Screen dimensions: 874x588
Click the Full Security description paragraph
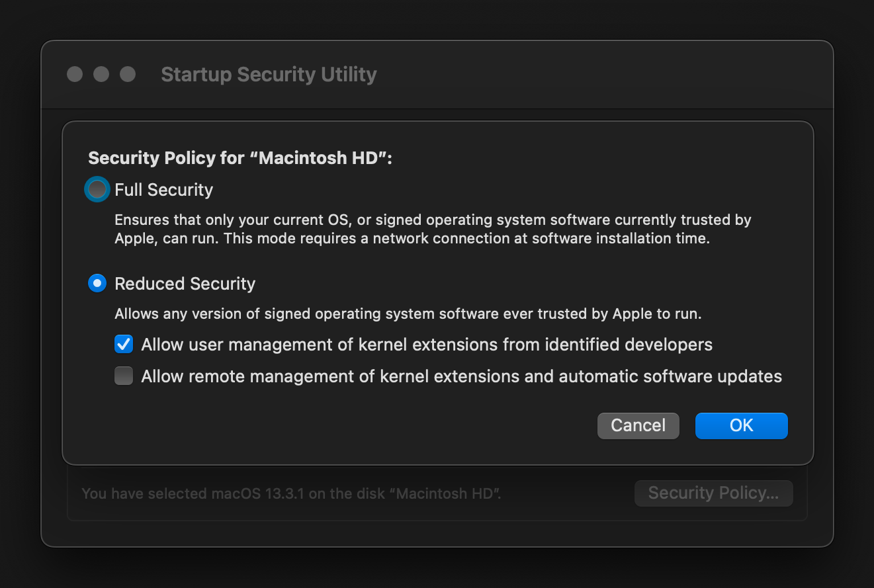pos(433,229)
